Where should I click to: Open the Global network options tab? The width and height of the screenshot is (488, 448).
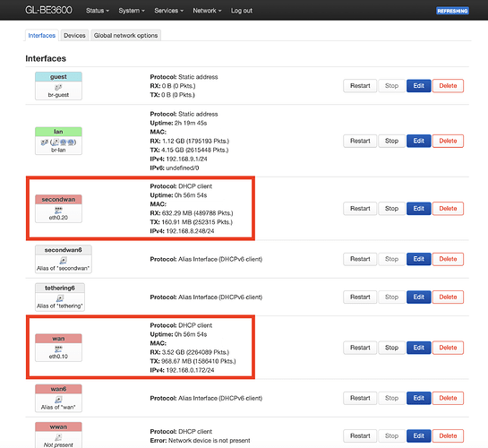pyautogui.click(x=125, y=36)
